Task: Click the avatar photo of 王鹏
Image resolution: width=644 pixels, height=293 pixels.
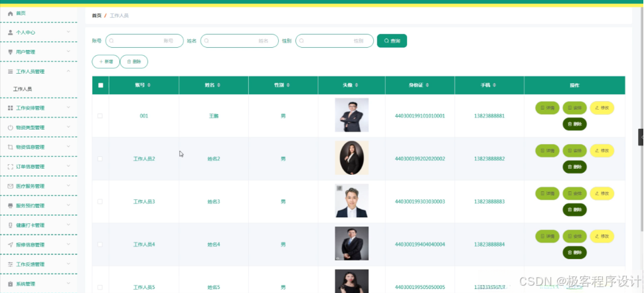Action: (x=352, y=115)
